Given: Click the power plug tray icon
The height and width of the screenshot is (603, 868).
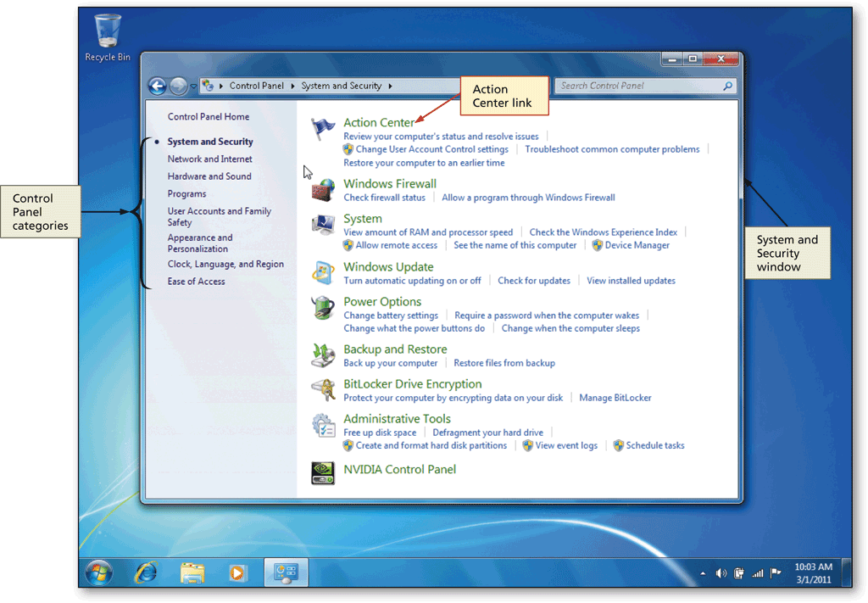Looking at the screenshot, I should click(739, 573).
